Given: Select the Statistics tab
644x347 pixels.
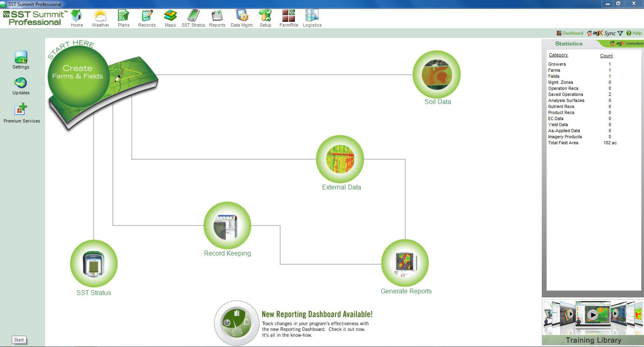Looking at the screenshot, I should (569, 43).
